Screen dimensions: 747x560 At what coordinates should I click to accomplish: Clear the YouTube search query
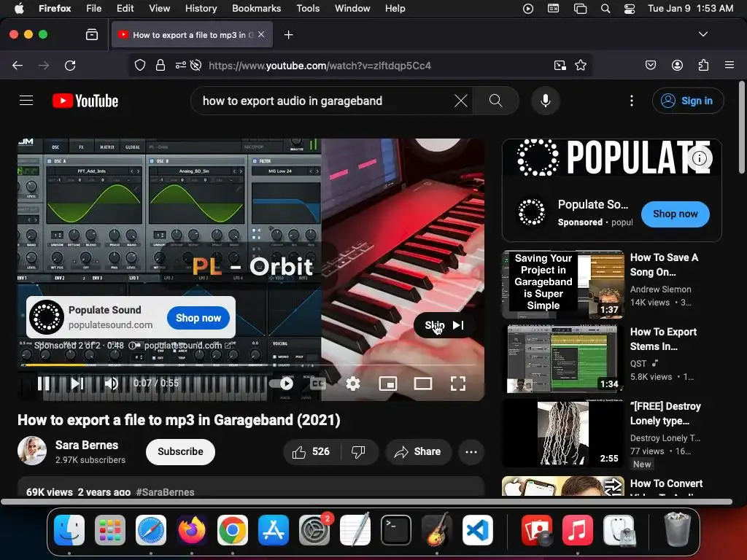click(461, 101)
